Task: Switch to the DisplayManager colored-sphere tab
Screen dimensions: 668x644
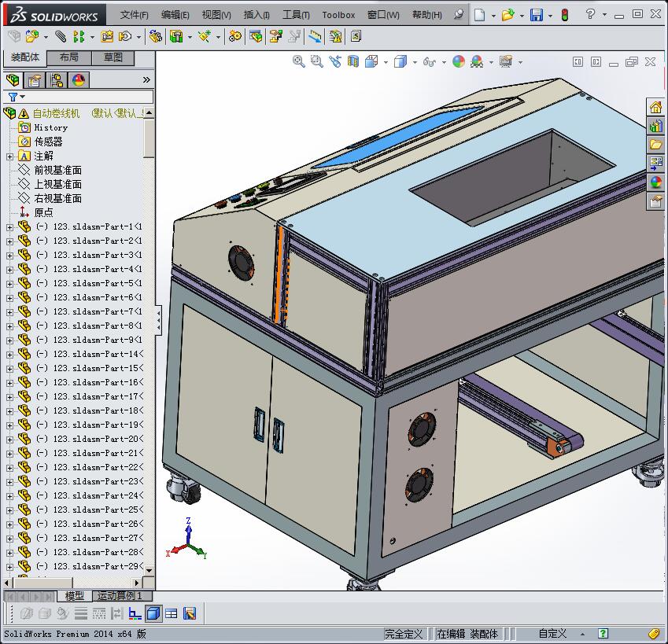Action: pos(77,79)
